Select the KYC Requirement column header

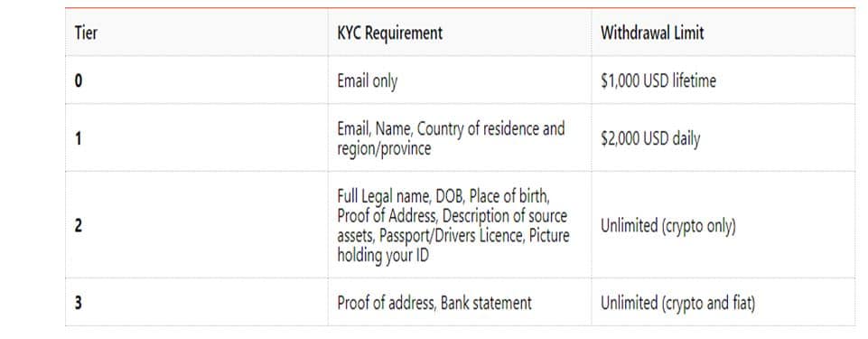click(389, 33)
